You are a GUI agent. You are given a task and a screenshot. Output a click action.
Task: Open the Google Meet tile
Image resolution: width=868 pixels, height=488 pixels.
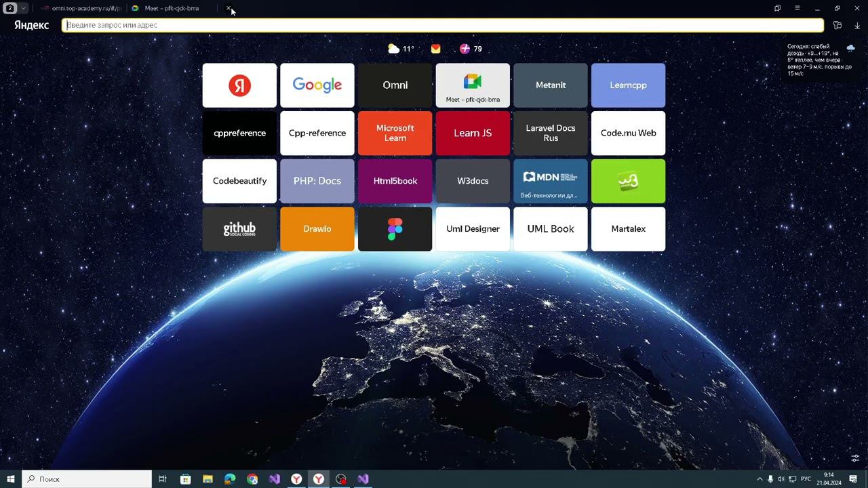(473, 85)
